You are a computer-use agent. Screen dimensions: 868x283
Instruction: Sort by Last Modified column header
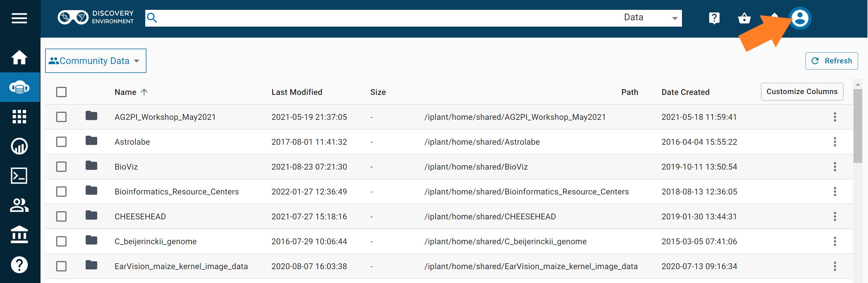(297, 92)
